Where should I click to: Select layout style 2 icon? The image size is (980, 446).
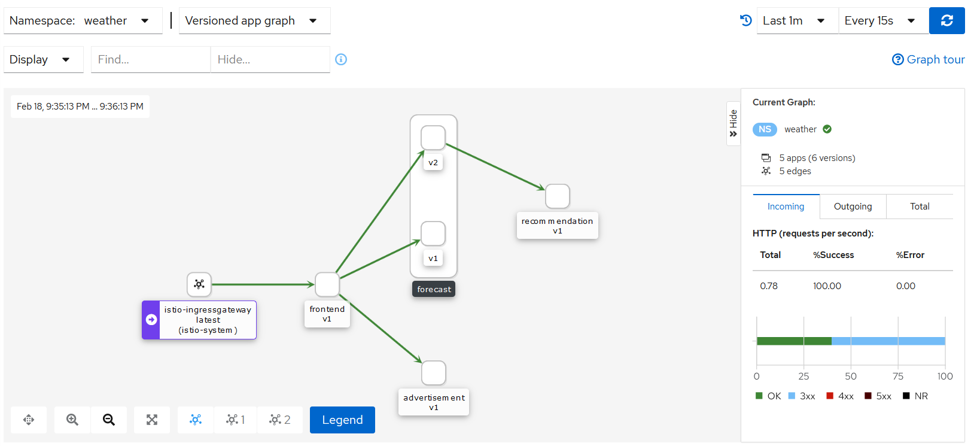[x=279, y=420]
